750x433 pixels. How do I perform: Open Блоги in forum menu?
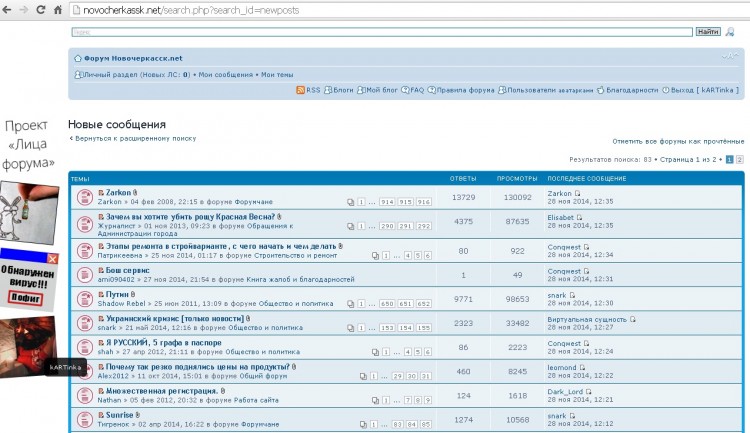point(339,90)
